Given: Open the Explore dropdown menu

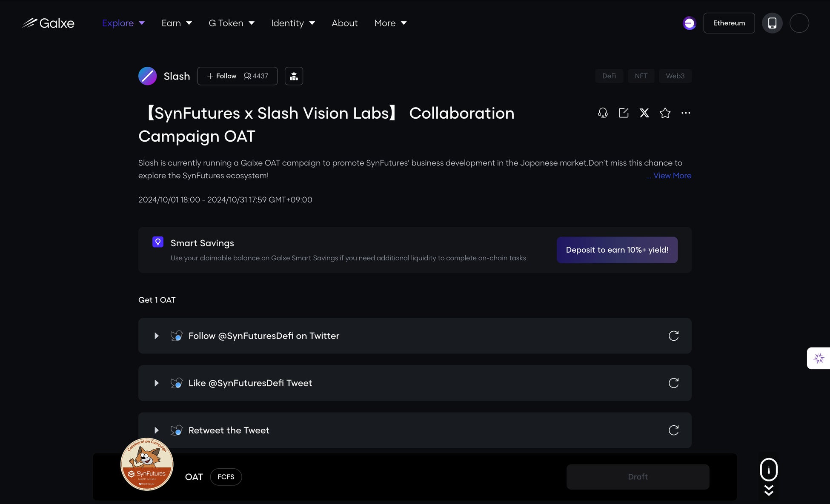Looking at the screenshot, I should pos(123,23).
